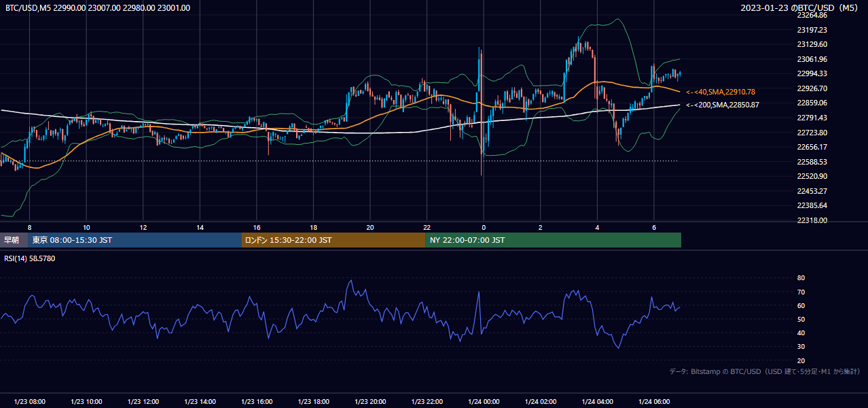Screen dimensions: 868x408
Task: Click price axis value 22994.33
Action: click(812, 73)
